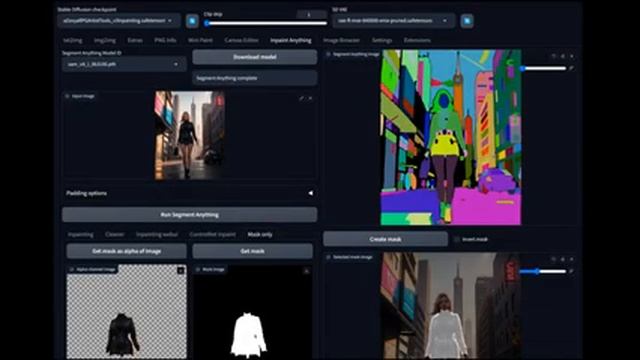
Task: Enable the Invert mask checkbox
Action: pyautogui.click(x=457, y=239)
